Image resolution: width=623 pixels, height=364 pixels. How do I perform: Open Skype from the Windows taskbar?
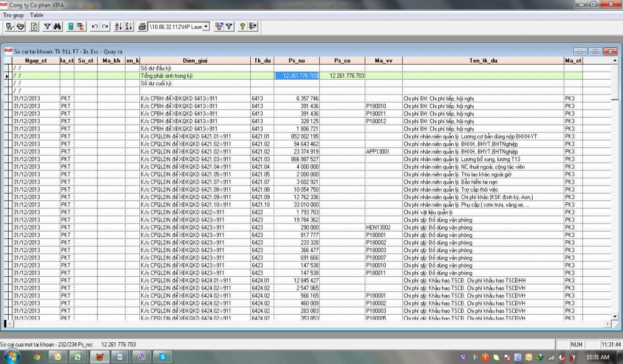click(163, 358)
